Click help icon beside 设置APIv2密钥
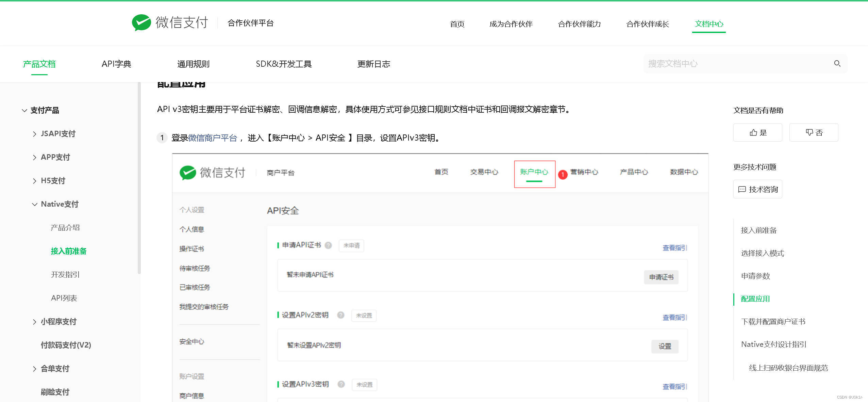 click(340, 315)
